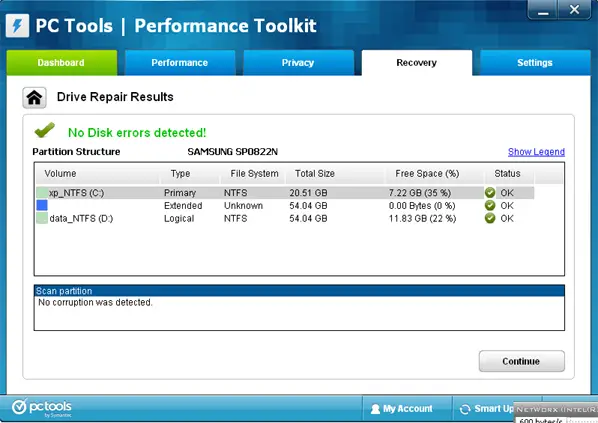This screenshot has height=423, width=598.
Task: Open the Show Legend link
Action: tap(536, 152)
